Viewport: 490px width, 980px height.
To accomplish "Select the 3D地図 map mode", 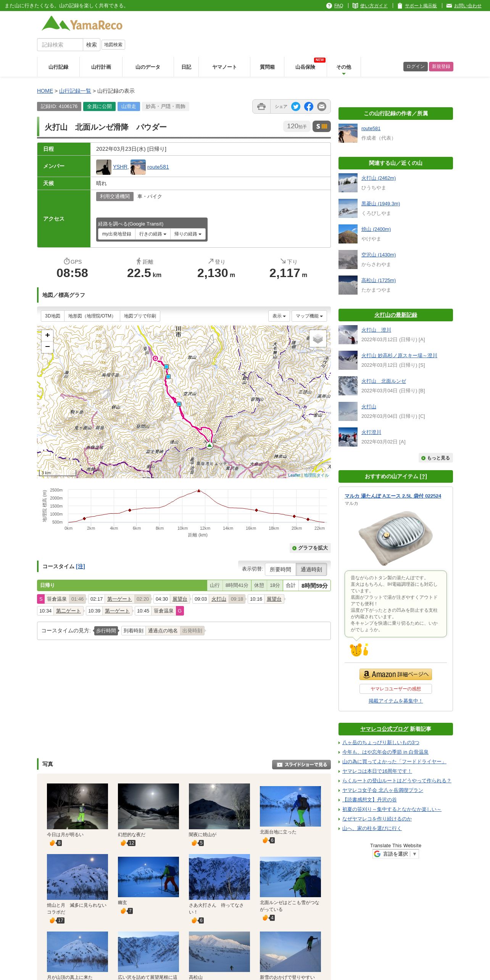I will click(53, 316).
